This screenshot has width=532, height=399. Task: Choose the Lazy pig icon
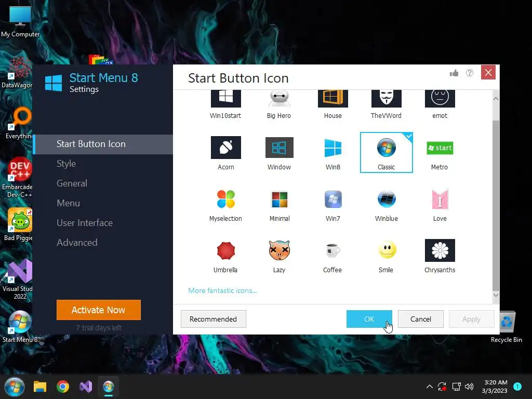pyautogui.click(x=279, y=256)
